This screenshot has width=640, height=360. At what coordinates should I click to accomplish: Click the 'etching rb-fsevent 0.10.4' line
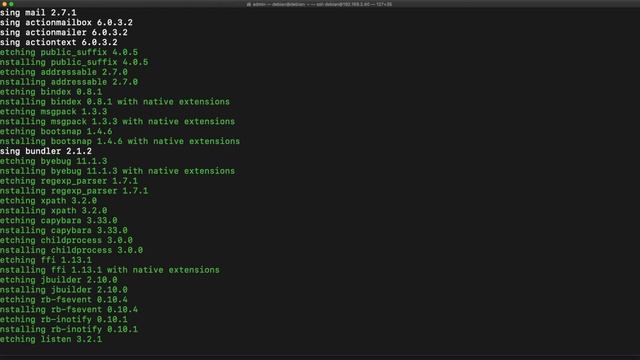[64, 300]
